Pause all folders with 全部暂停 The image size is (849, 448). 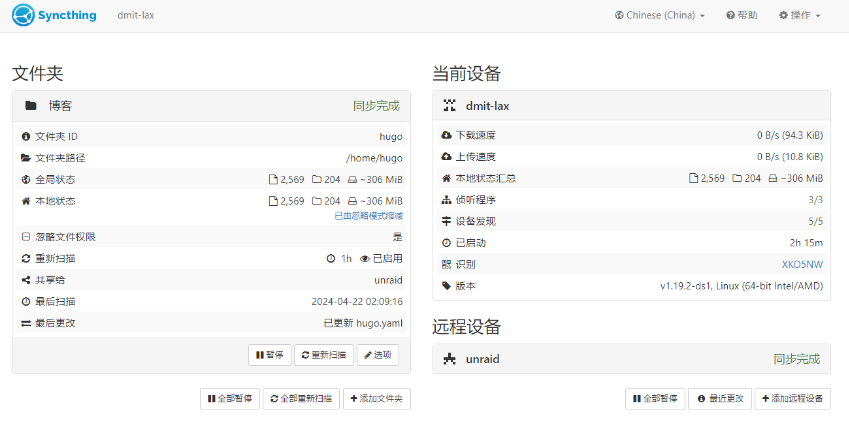[x=229, y=399]
